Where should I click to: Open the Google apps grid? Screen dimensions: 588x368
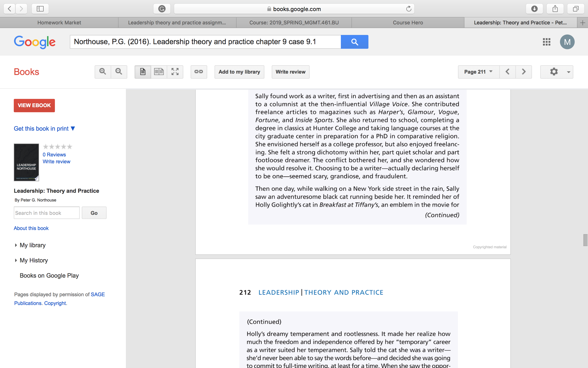pyautogui.click(x=546, y=42)
